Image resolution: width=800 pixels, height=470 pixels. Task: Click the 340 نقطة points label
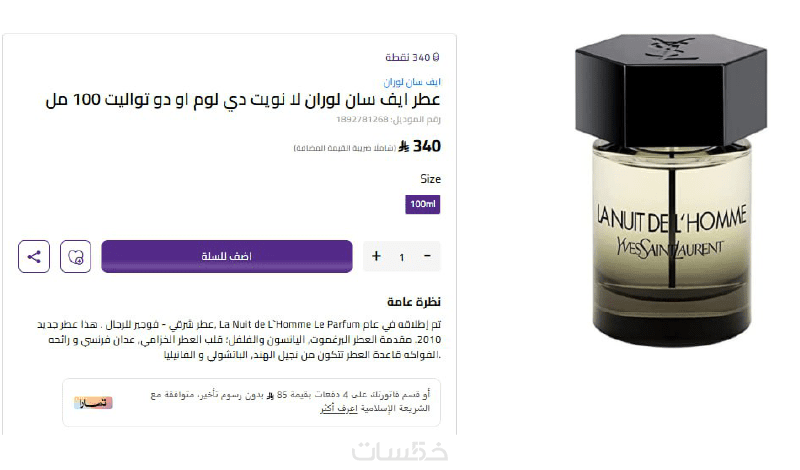[x=408, y=57]
